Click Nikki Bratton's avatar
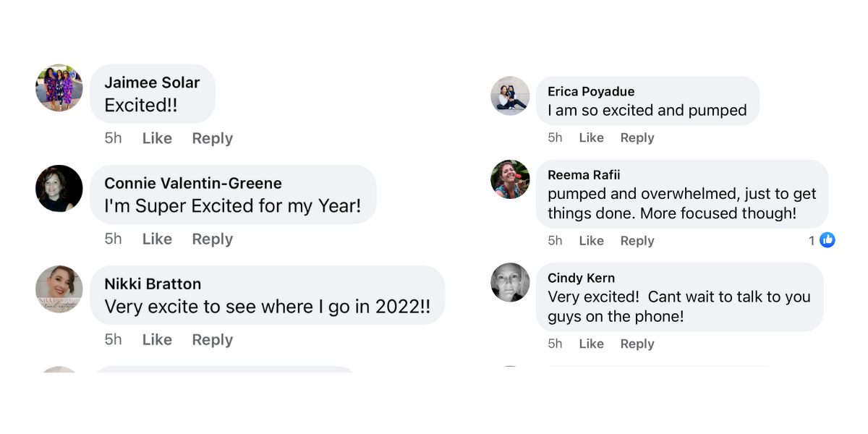Image resolution: width=868 pixels, height=434 pixels. point(59,289)
